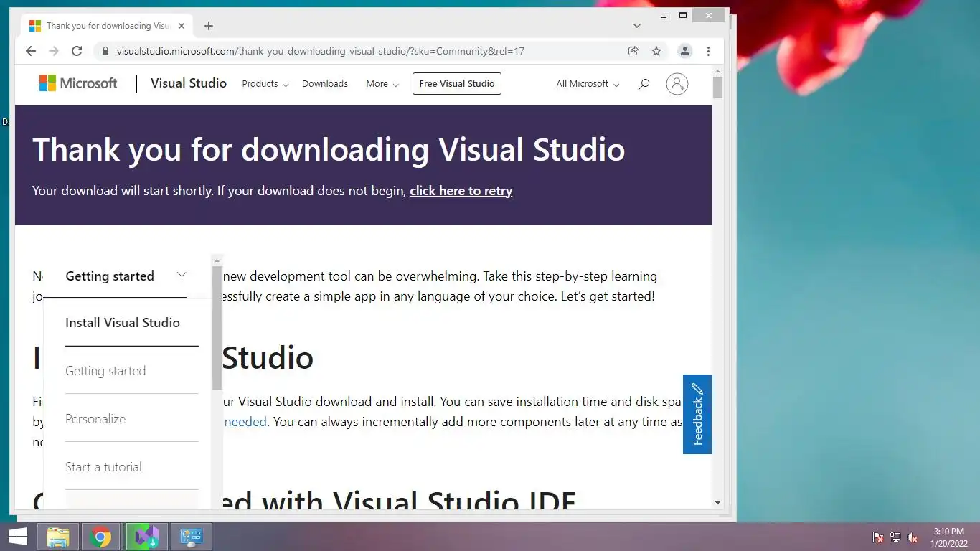Go back with the browser back arrow
The image size is (980, 551).
[x=30, y=51]
